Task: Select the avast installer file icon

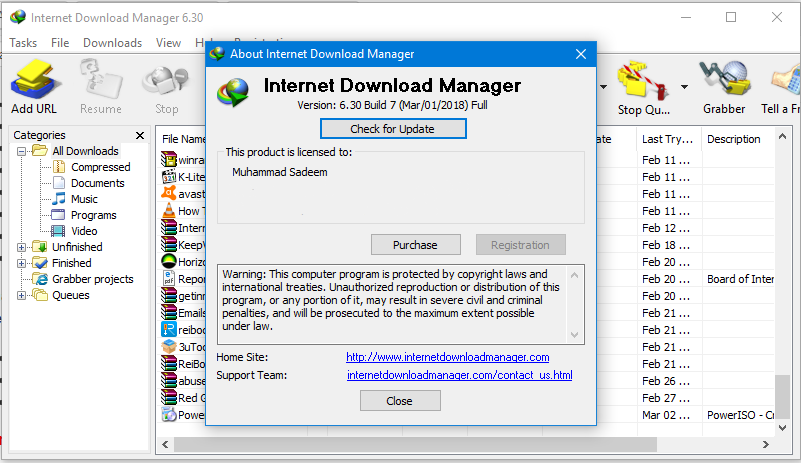Action: pos(169,194)
